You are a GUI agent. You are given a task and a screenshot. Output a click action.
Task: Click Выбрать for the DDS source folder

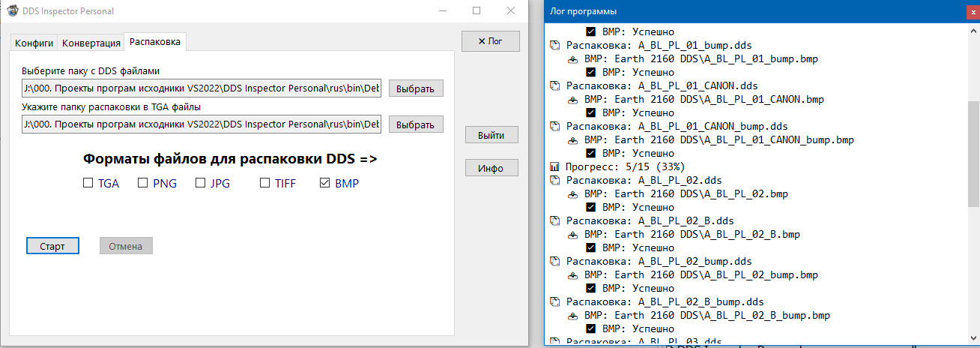pos(415,88)
